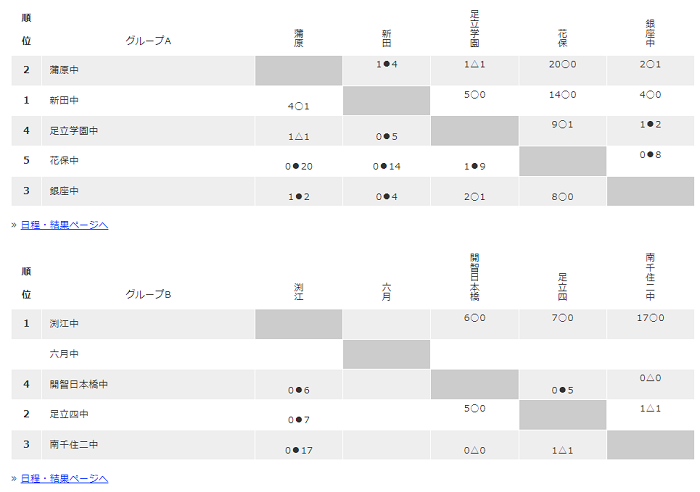700x492 pixels.
Task: Click the 開智日本橋 column header in Group B
Action: point(475,277)
